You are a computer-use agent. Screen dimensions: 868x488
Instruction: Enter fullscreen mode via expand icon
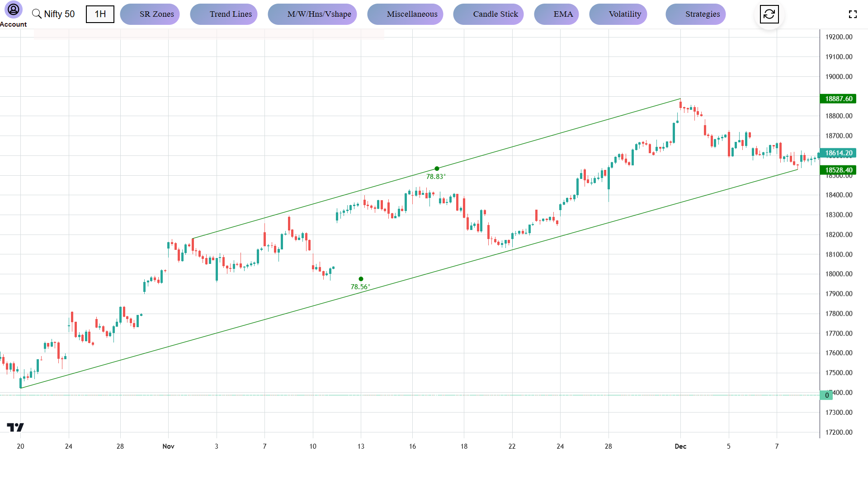[854, 14]
